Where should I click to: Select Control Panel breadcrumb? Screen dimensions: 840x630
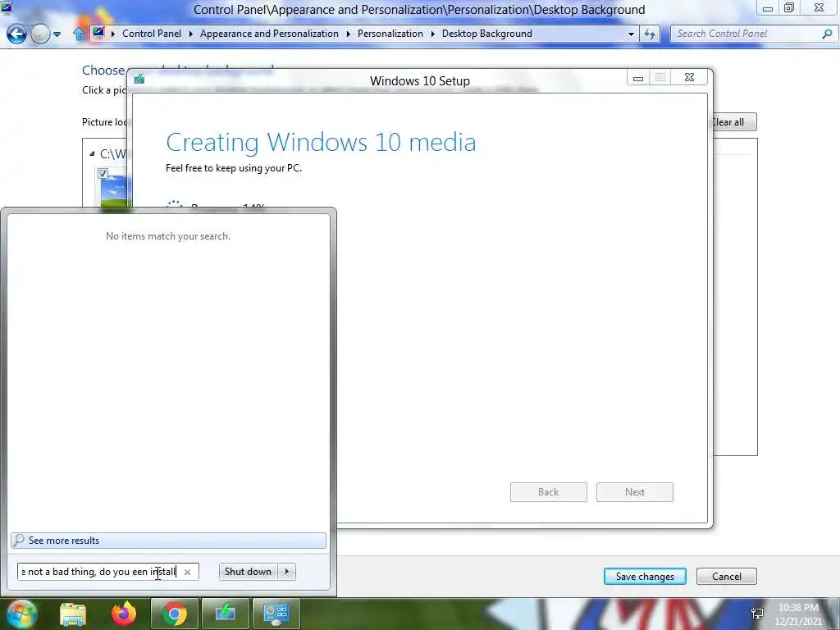[152, 33]
